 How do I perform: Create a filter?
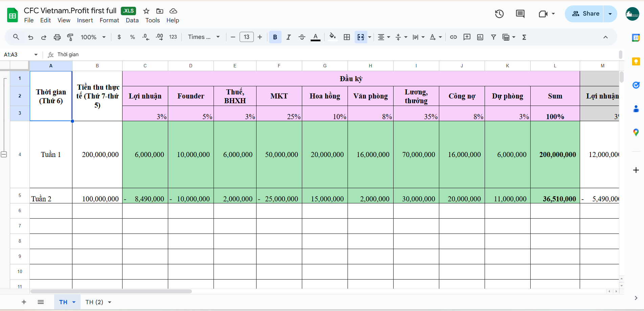click(x=494, y=37)
